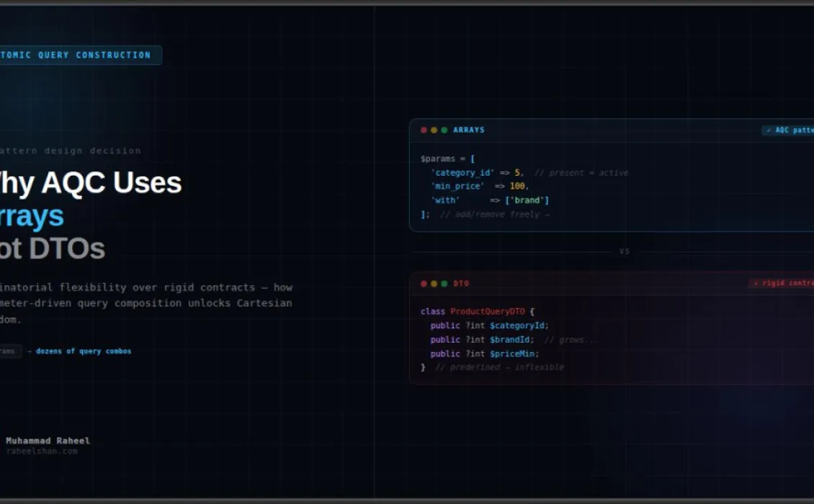Click the yellow dot in the DTO panel
The width and height of the screenshot is (814, 504).
(434, 284)
